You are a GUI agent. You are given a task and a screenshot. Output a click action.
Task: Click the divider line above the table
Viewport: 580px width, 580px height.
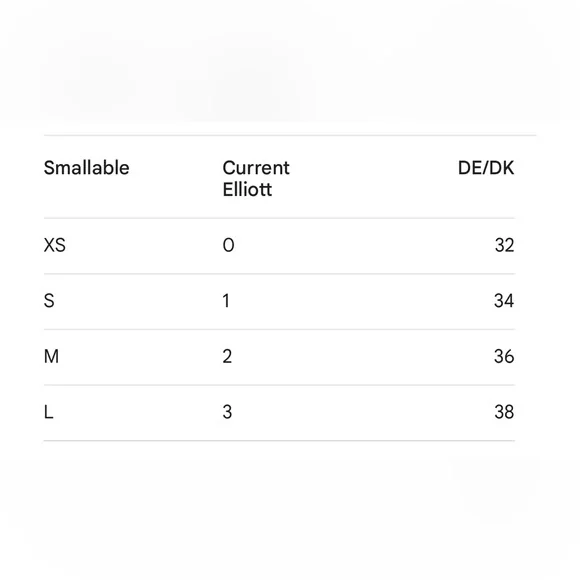[290, 135]
